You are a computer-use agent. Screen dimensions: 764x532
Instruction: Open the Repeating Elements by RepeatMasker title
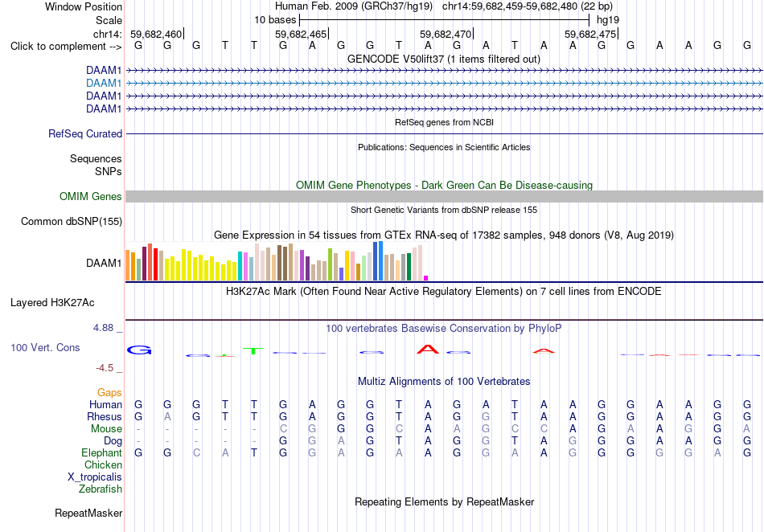point(444,501)
